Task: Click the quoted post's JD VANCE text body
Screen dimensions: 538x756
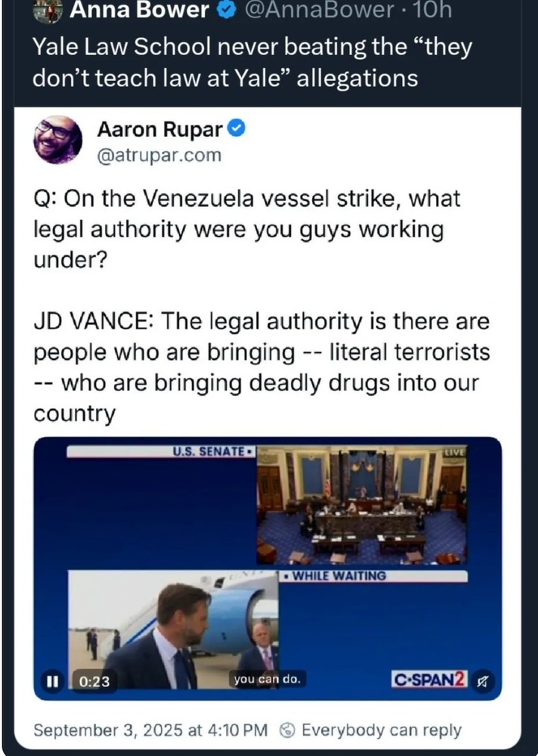Action: point(261,367)
